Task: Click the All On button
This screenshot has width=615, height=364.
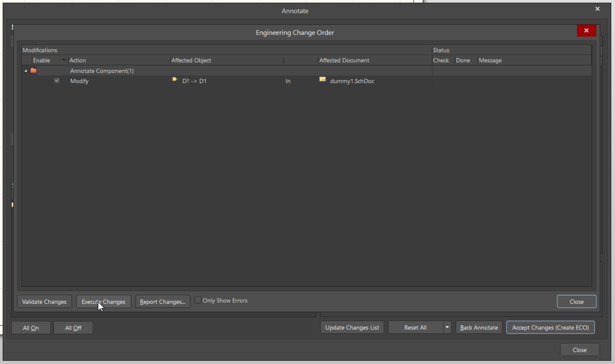Action: pyautogui.click(x=31, y=328)
